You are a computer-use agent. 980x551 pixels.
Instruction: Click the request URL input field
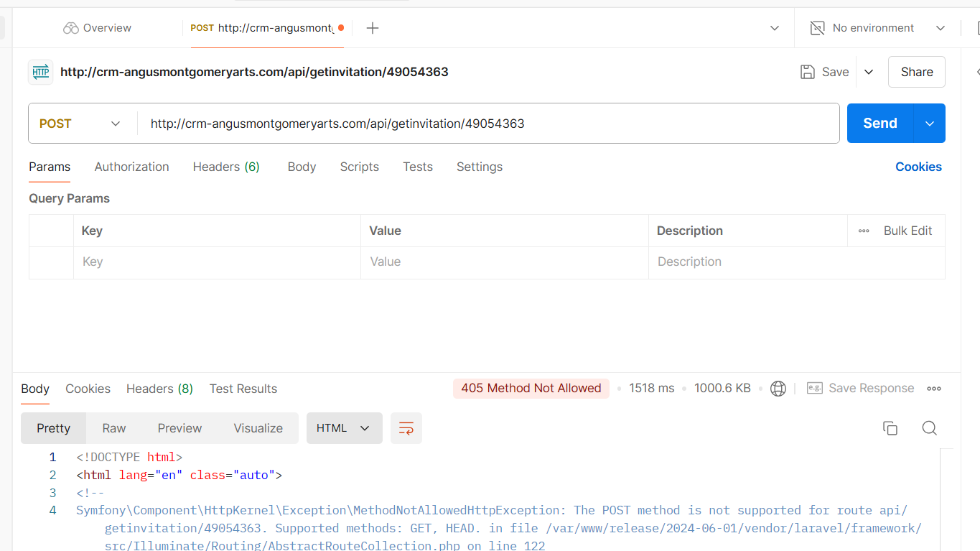[x=488, y=124]
